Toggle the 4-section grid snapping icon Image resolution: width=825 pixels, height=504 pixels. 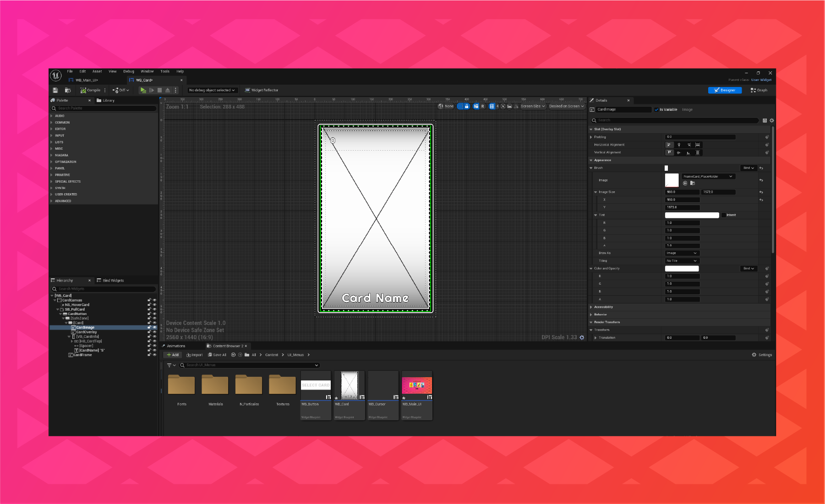tap(492, 106)
